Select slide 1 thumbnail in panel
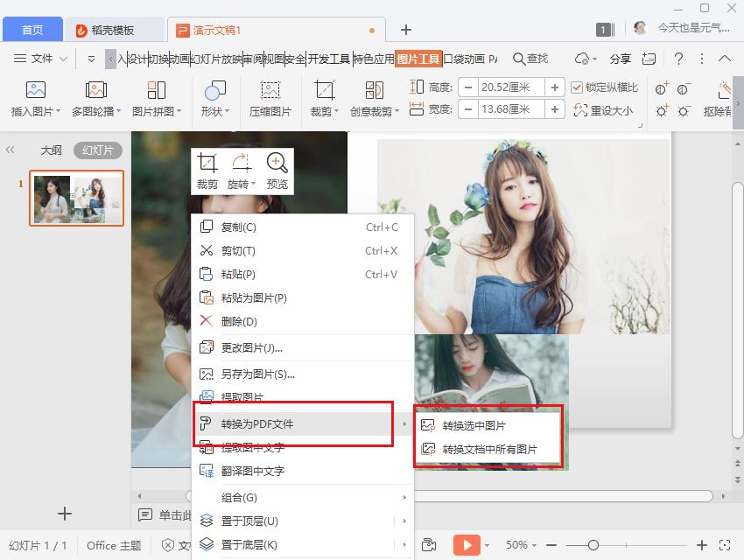The width and height of the screenshot is (744, 560). click(x=77, y=199)
